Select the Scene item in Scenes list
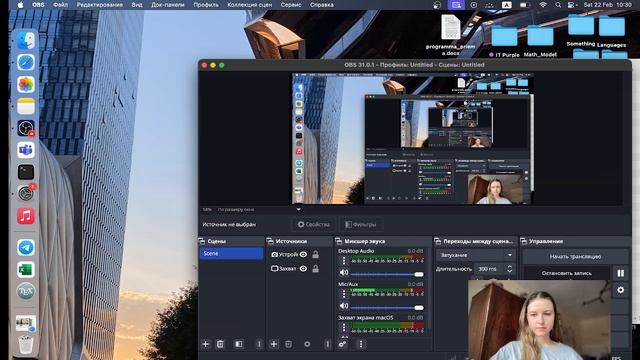This screenshot has width=640, height=360. coord(231,253)
